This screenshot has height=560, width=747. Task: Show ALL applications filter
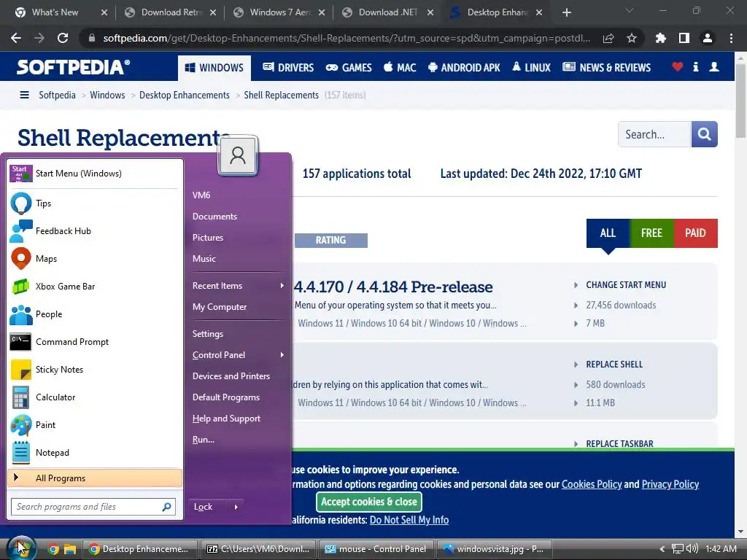tap(608, 233)
